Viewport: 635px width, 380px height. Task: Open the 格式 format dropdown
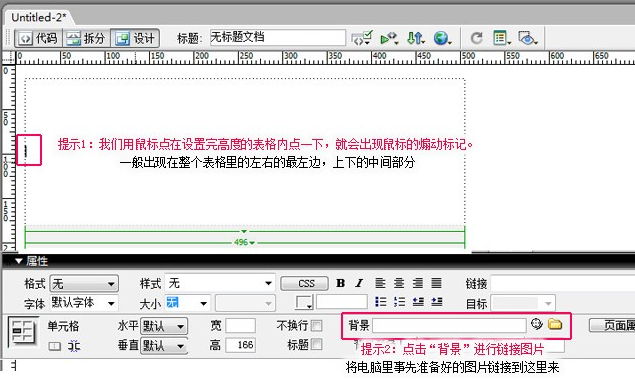84,284
